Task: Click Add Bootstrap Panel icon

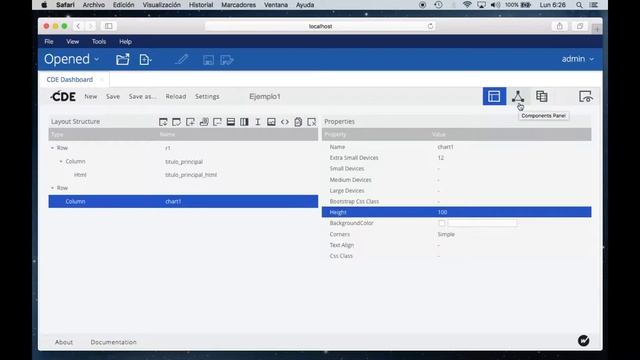Action: point(204,122)
